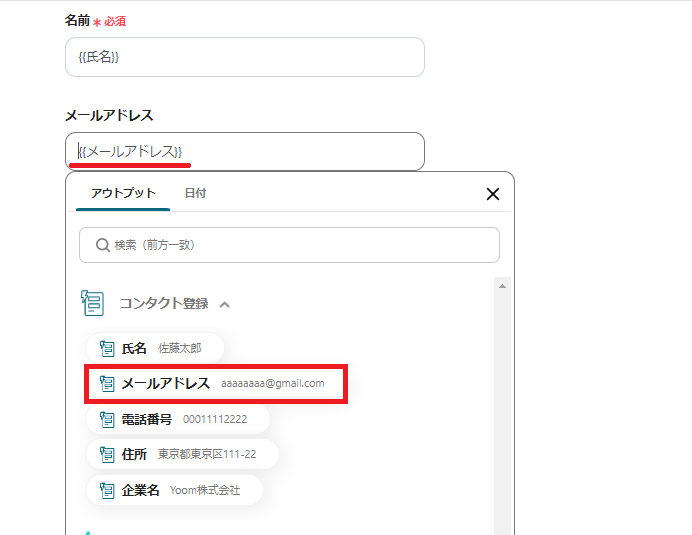Select the 企業名 Yoom株式会社 output chip
This screenshot has width=692, height=535.
(174, 490)
